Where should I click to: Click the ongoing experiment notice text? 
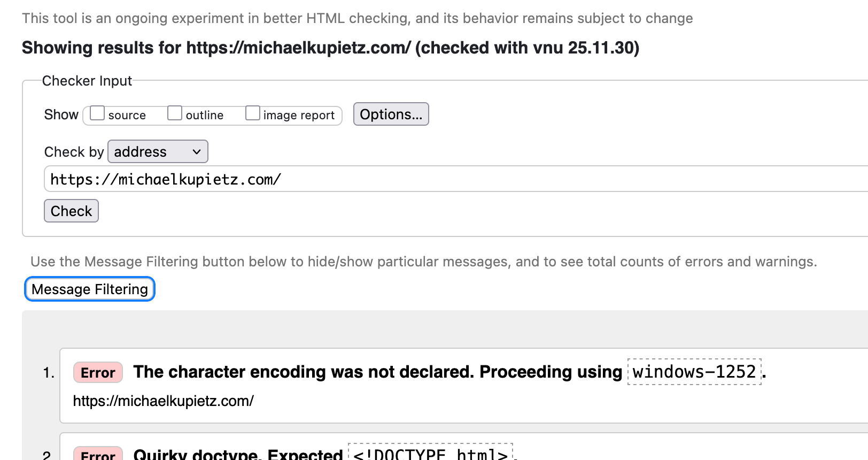[x=357, y=18]
